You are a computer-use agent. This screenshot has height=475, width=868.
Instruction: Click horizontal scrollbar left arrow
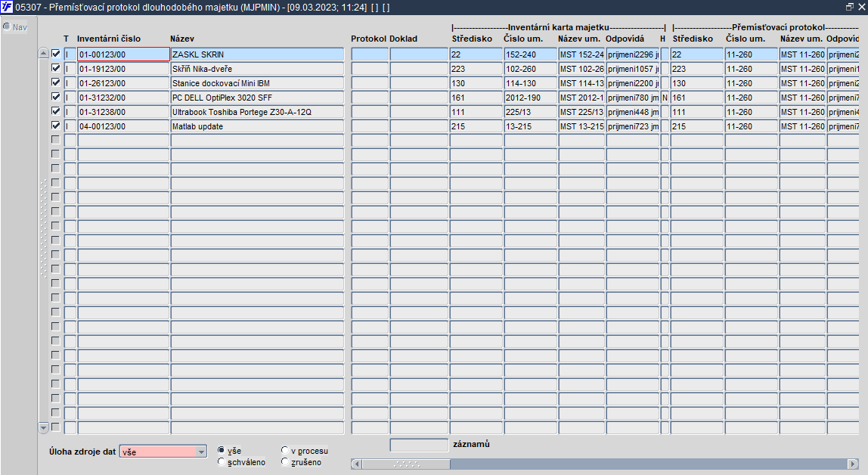coord(357,464)
